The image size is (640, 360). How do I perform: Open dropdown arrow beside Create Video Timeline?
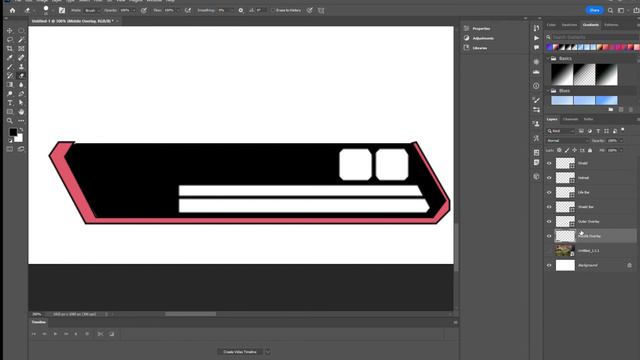tap(268, 352)
